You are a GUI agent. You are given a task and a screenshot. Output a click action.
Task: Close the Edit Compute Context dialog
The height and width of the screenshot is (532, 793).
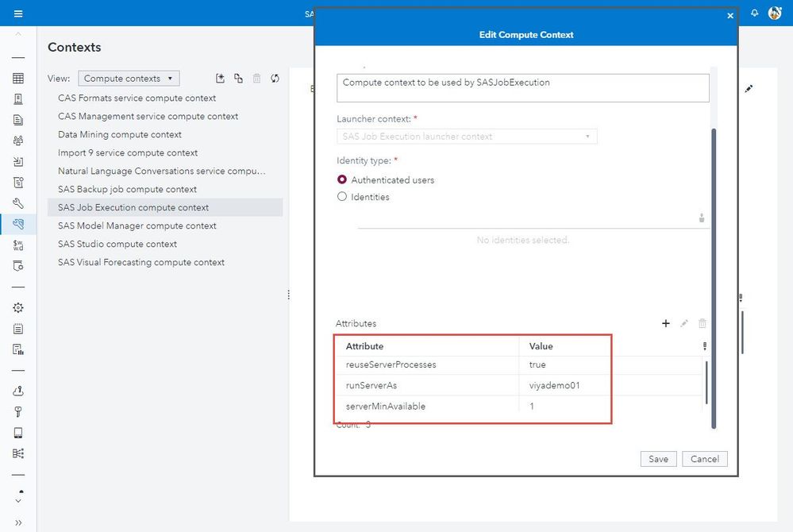point(729,16)
